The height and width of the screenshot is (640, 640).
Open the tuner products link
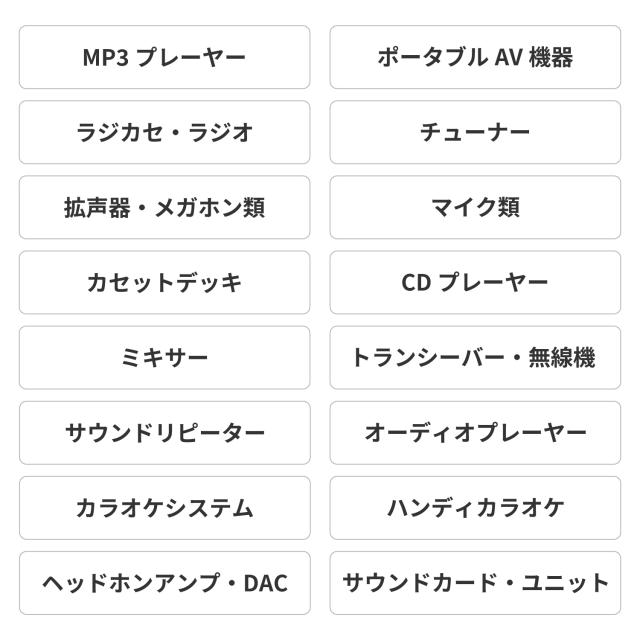point(475,132)
